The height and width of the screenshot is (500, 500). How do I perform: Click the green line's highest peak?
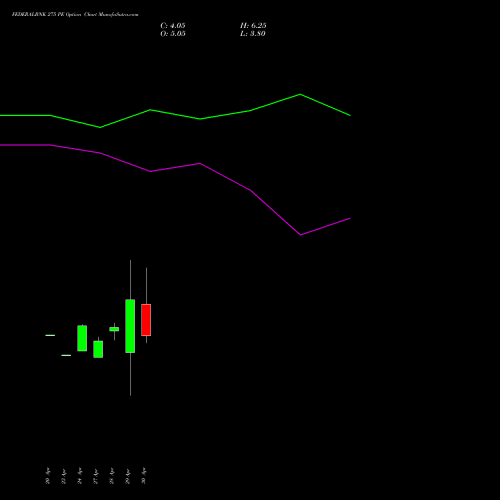300,94
